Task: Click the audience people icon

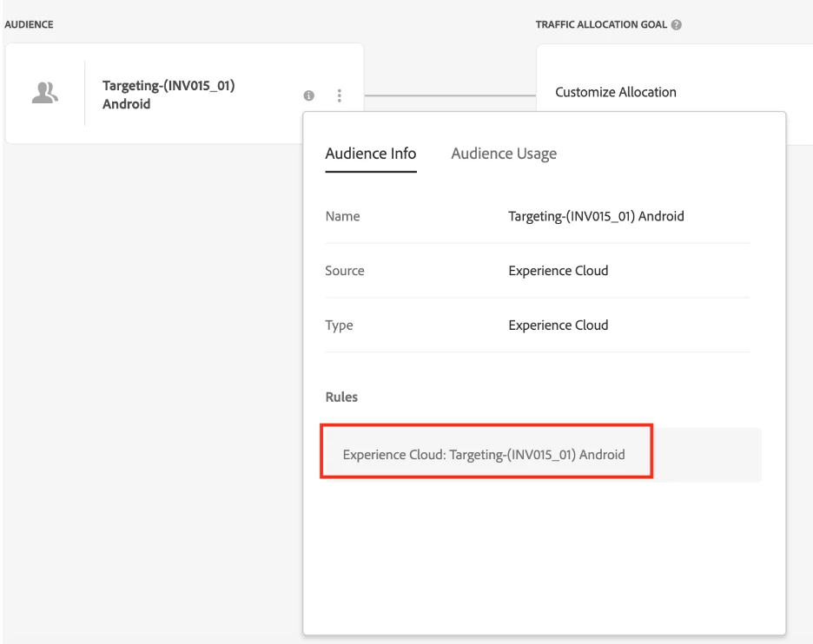Action: [x=44, y=93]
